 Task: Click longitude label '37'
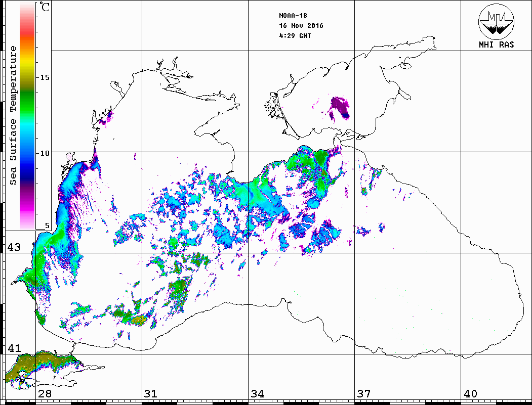364,394
